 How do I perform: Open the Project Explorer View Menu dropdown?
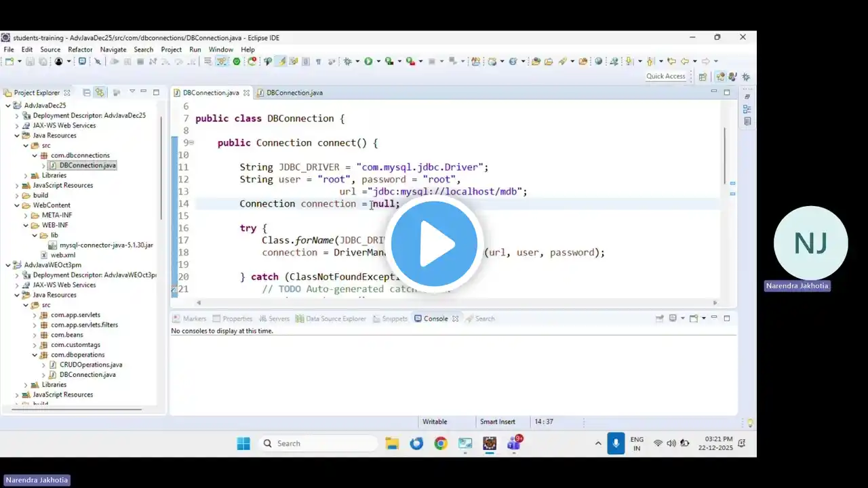click(132, 92)
